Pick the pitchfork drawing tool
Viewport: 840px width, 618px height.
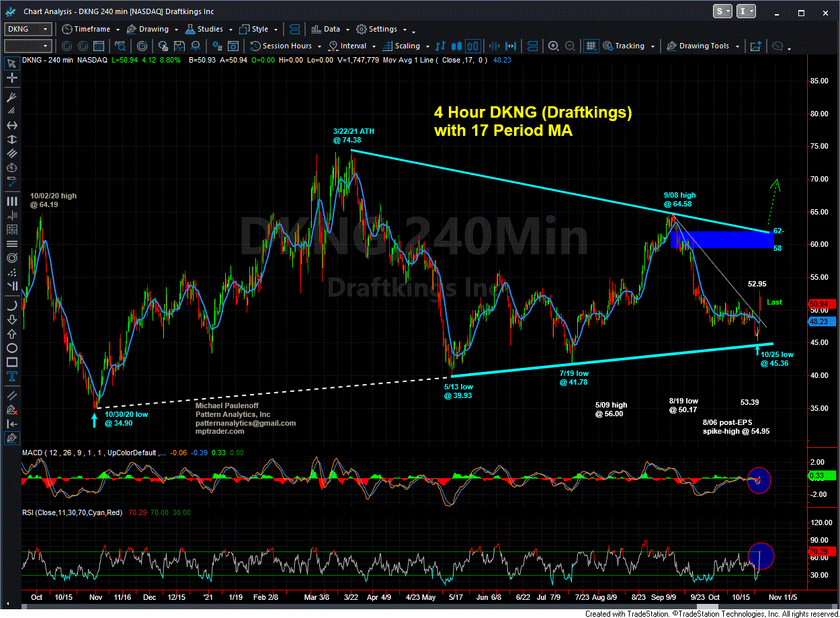pyautogui.click(x=11, y=97)
